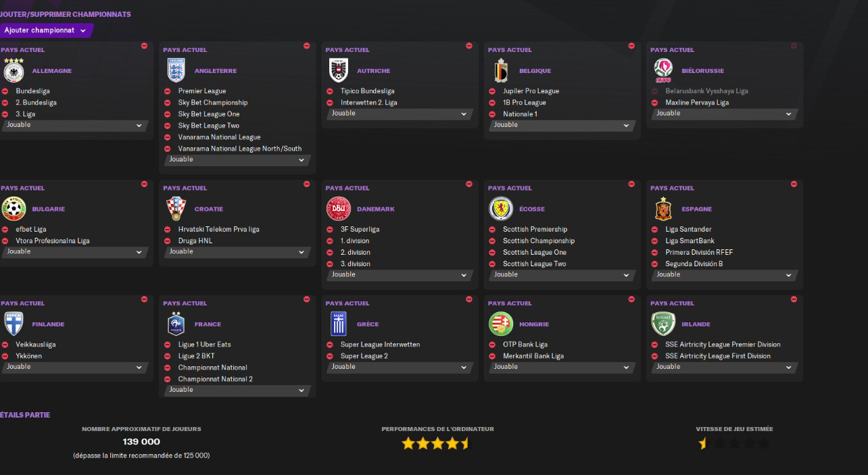Viewport: 868px width, 475px height.
Task: Remove the Angleterre country card
Action: pos(306,46)
